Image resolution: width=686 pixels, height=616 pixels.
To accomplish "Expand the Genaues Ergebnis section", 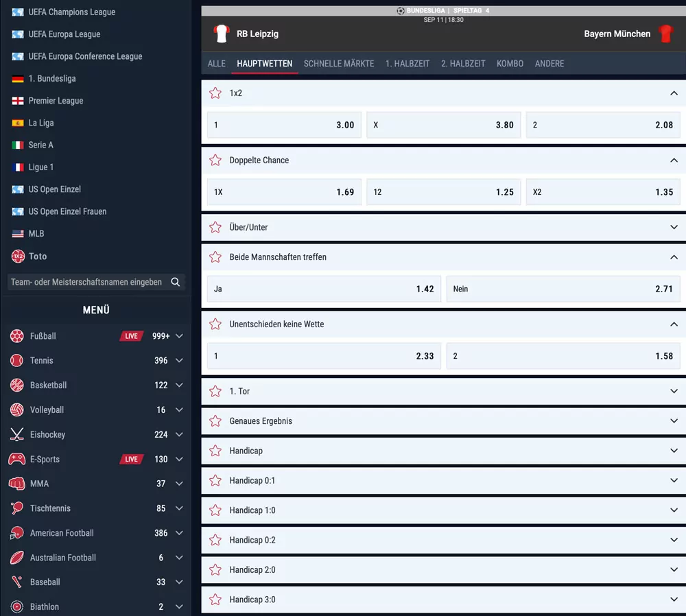I will point(674,421).
